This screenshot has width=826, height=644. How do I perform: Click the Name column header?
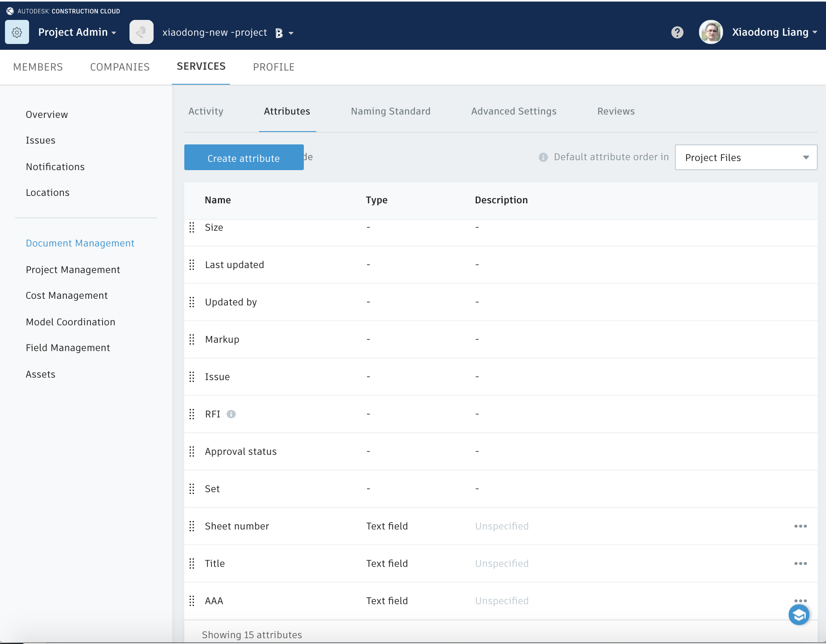point(218,200)
